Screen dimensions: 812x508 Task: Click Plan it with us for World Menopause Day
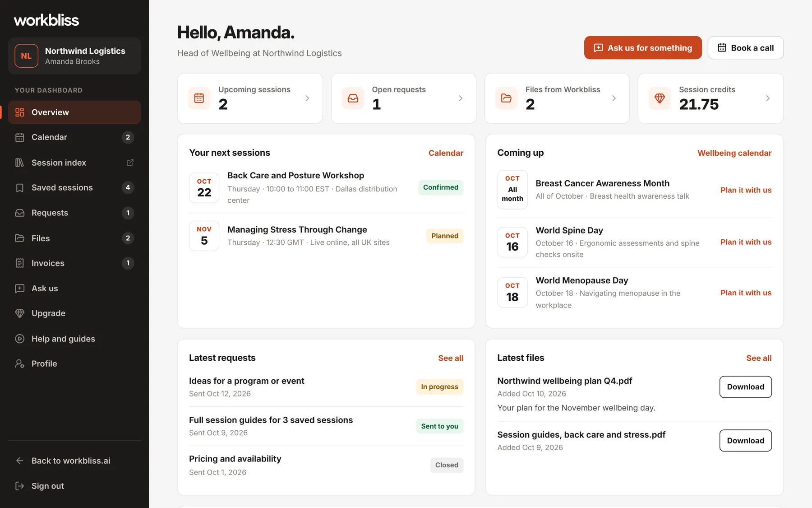point(746,293)
